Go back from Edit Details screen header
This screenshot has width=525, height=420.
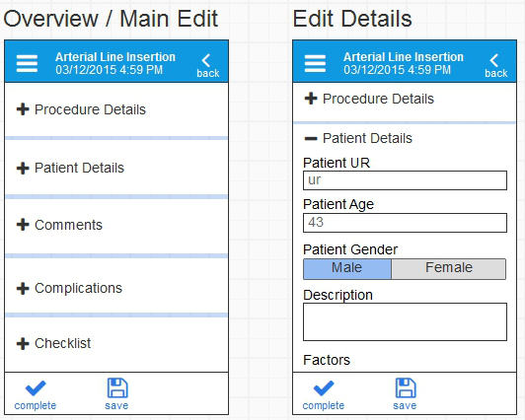495,66
